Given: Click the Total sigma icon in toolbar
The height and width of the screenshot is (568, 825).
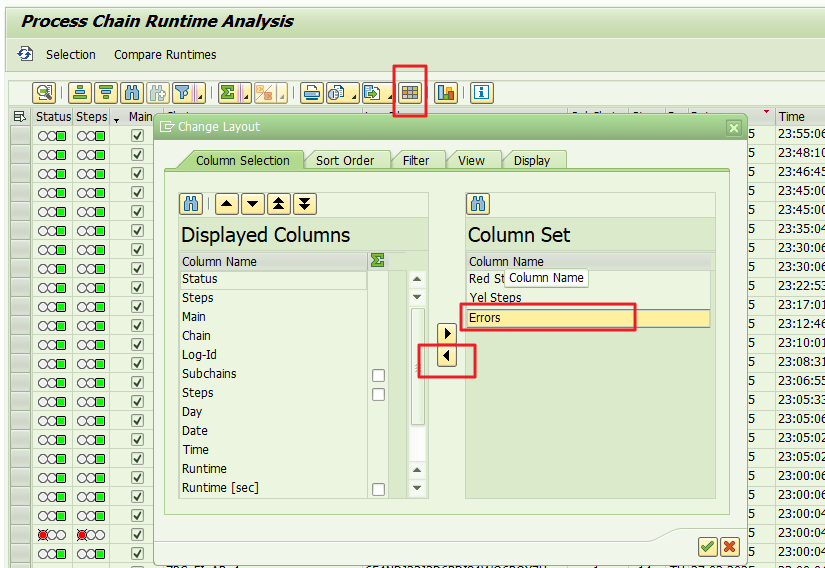Looking at the screenshot, I should (x=228, y=93).
